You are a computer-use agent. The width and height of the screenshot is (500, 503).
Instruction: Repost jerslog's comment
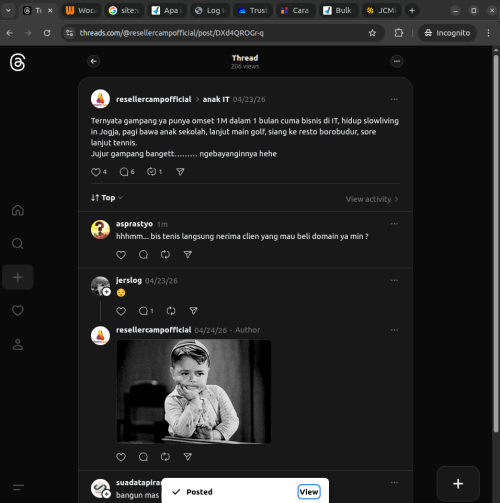[171, 311]
